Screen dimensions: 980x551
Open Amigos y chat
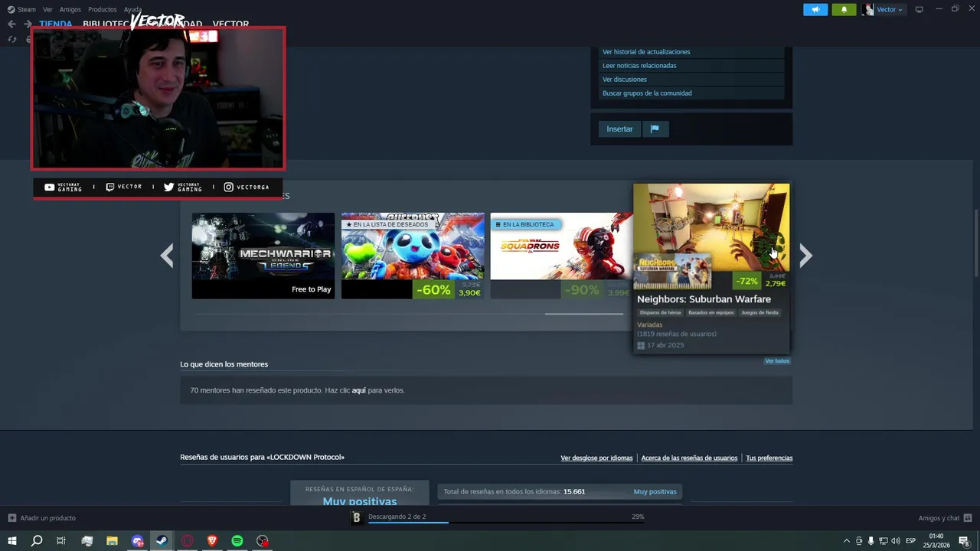tap(945, 518)
